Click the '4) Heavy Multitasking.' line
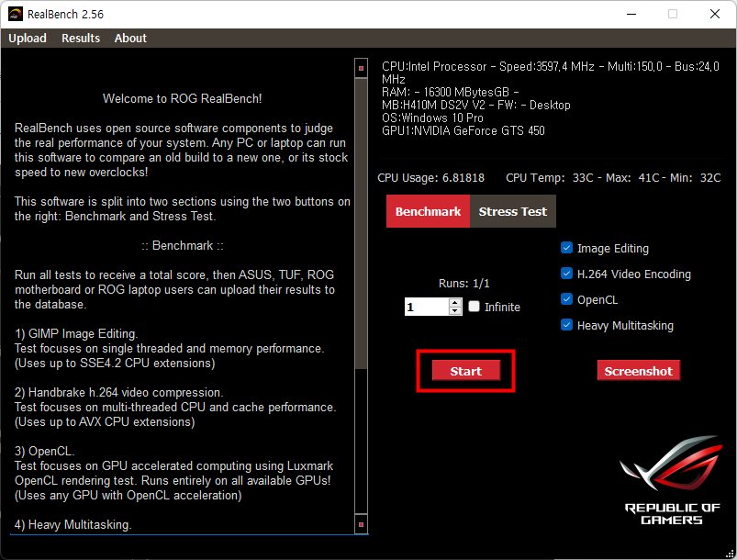 point(73,525)
